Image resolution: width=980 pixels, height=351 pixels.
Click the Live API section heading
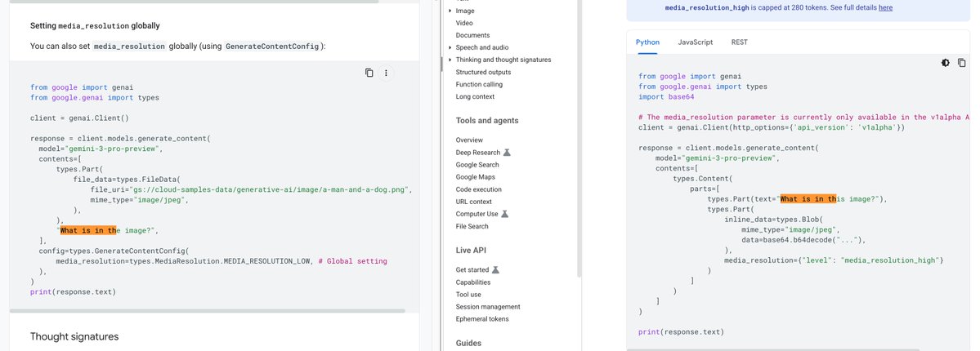[471, 251]
